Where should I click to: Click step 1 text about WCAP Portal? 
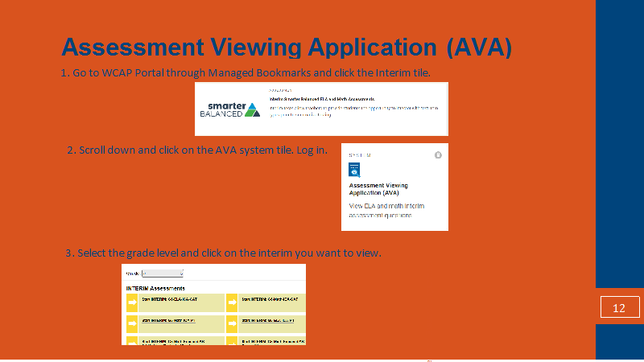click(x=246, y=72)
